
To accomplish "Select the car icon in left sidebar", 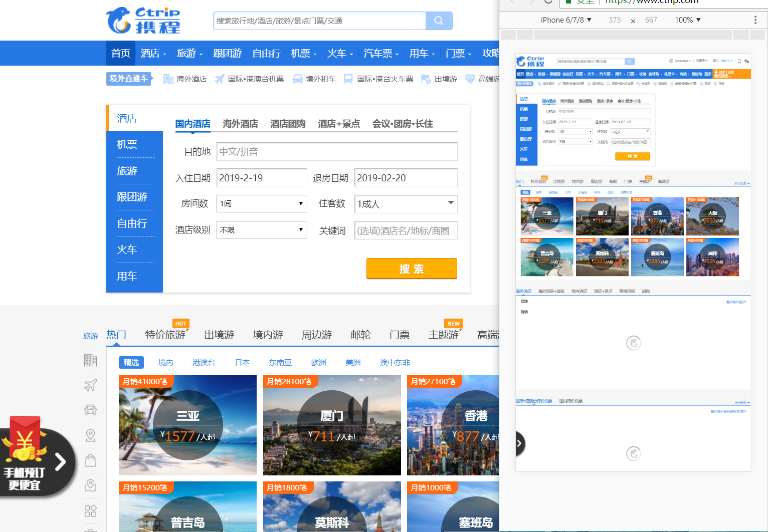I will [90, 410].
